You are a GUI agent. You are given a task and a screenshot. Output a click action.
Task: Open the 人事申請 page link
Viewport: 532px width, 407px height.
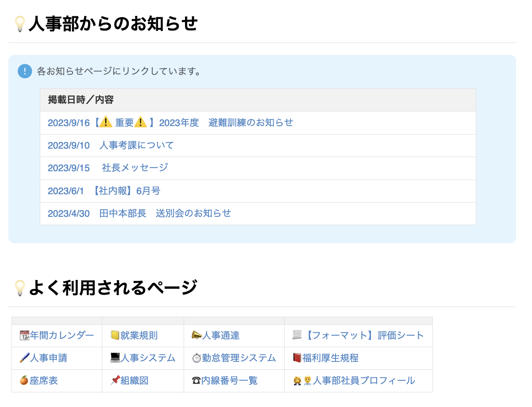coord(49,358)
